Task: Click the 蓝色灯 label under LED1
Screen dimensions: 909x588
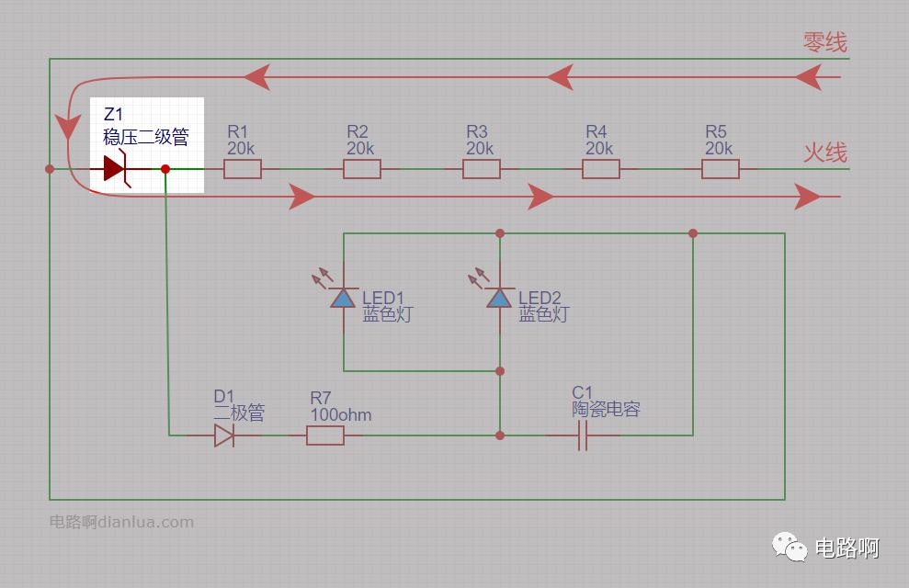Action: click(387, 314)
